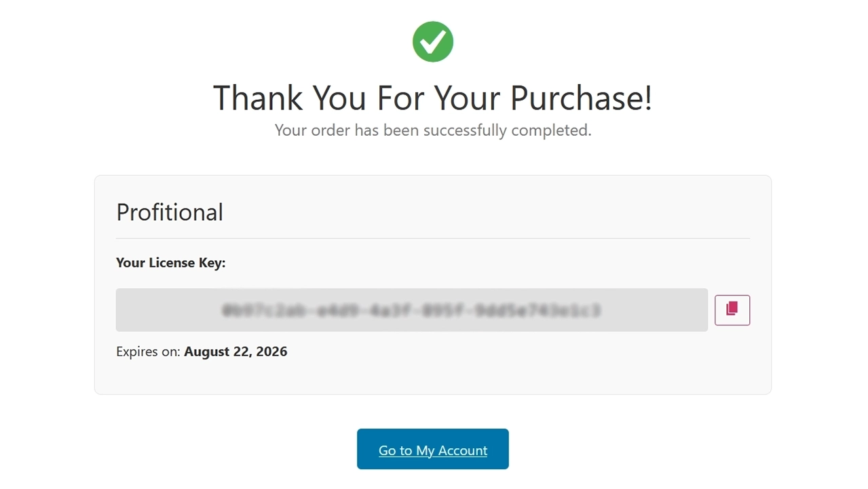Screen dimensions: 868x489
Task: Copy the license key with the copy icon
Action: (732, 310)
